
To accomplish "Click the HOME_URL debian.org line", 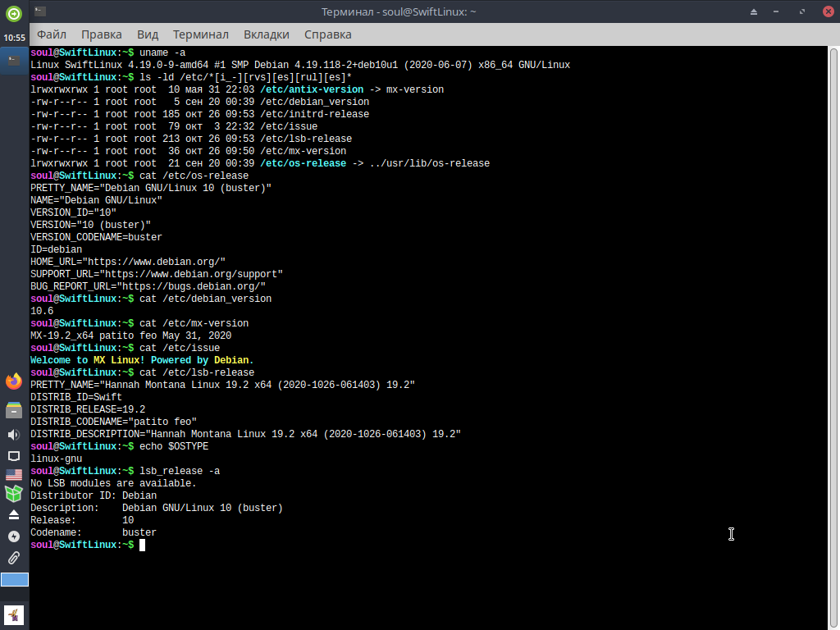I will pos(128,262).
